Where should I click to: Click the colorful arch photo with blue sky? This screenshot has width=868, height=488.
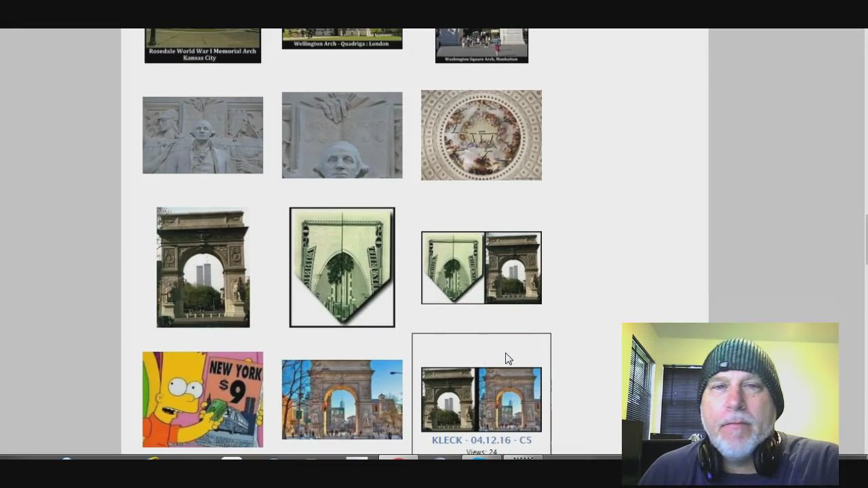[x=342, y=399]
